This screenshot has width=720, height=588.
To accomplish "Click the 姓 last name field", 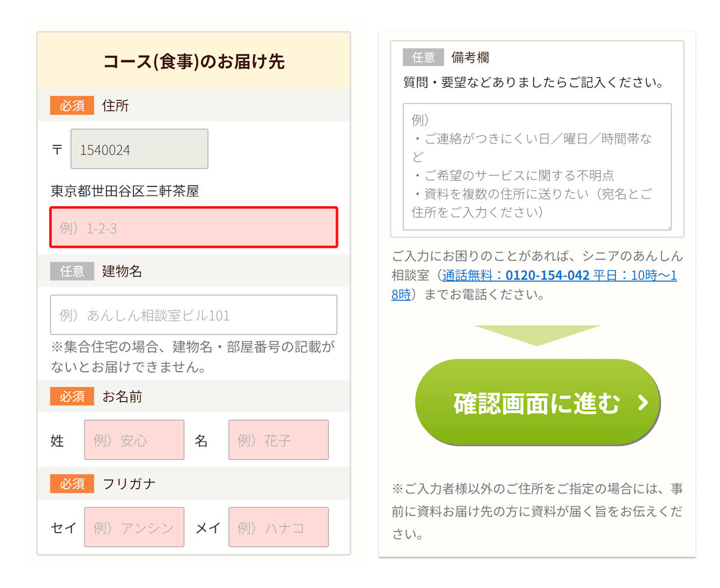I will coord(133,440).
